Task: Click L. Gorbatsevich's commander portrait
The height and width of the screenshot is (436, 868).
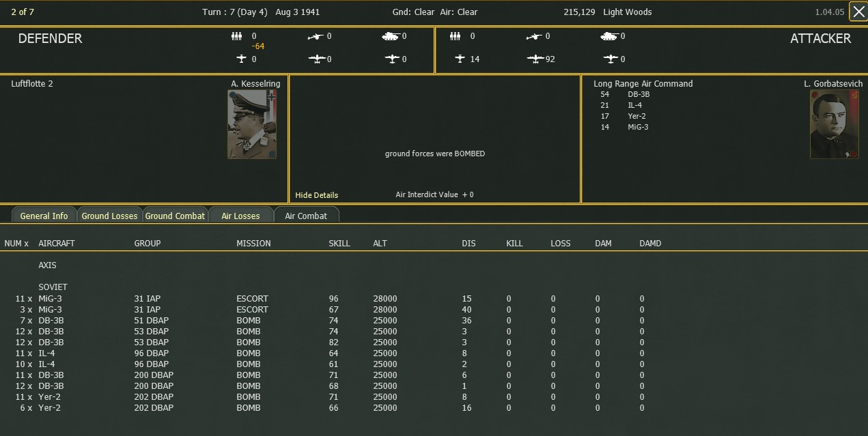Action: click(x=835, y=124)
